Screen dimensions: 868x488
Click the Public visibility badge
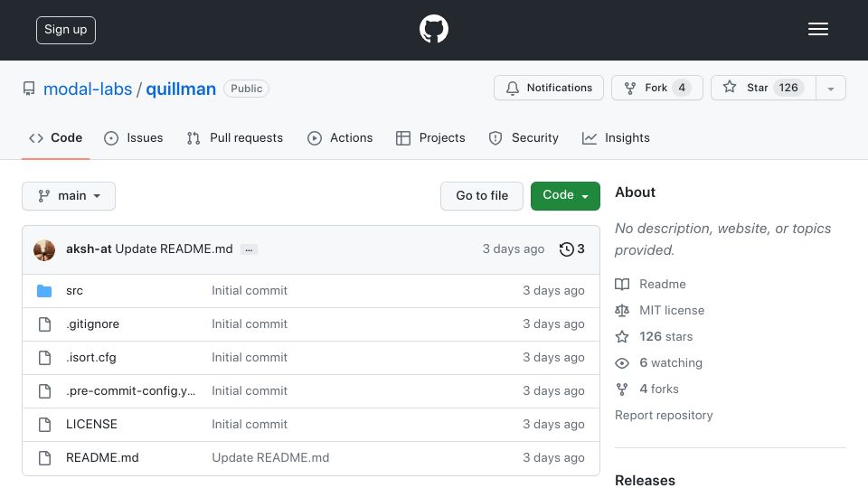246,89
